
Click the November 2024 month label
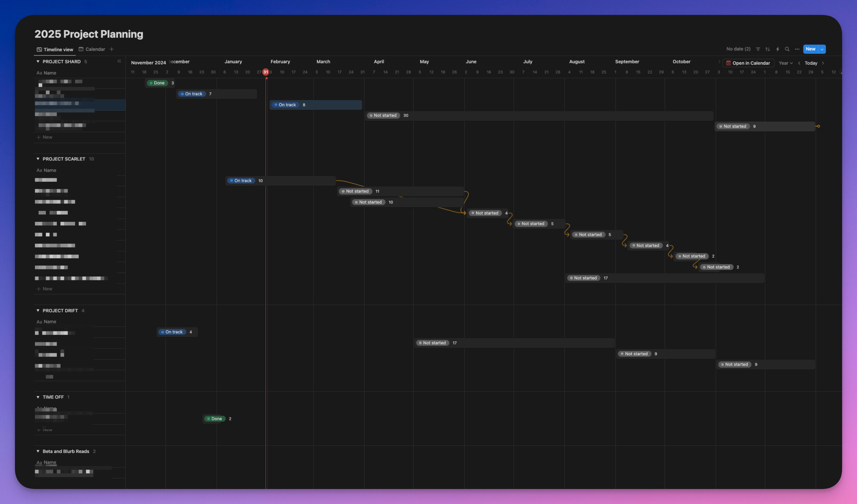[x=148, y=63]
